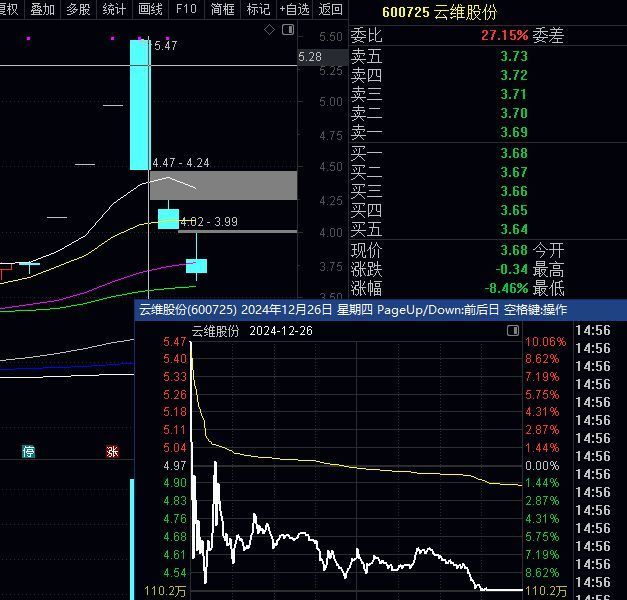Click the 最低 label
The width and height of the screenshot is (627, 600).
548,288
